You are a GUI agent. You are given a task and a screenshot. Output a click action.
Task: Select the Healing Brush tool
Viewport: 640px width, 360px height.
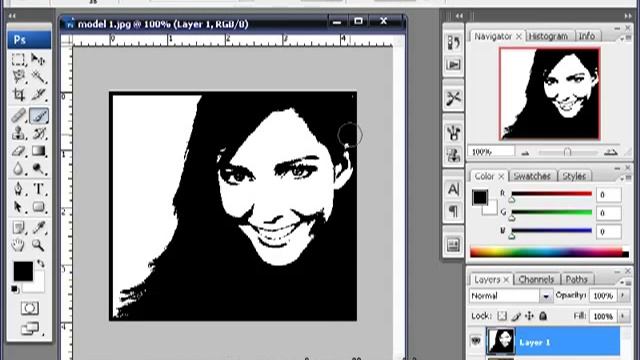coord(18,116)
